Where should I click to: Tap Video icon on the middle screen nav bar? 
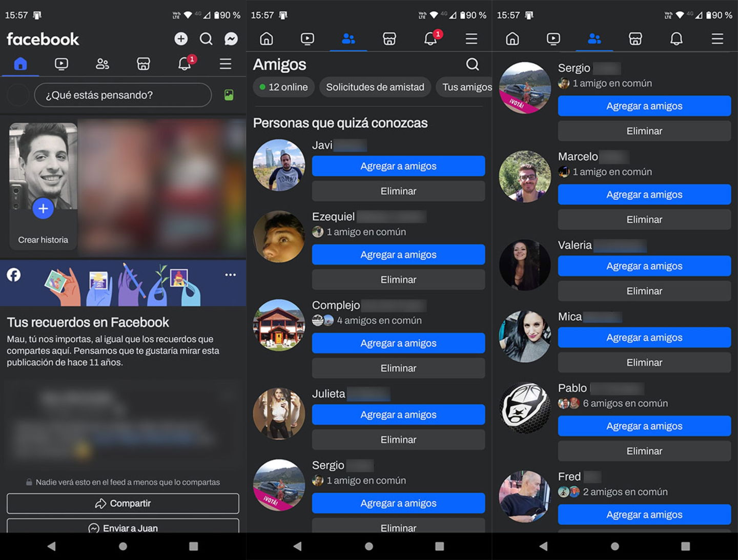[307, 38]
